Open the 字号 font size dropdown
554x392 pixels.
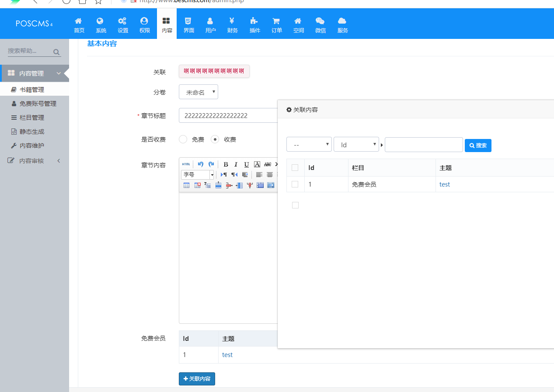click(198, 175)
